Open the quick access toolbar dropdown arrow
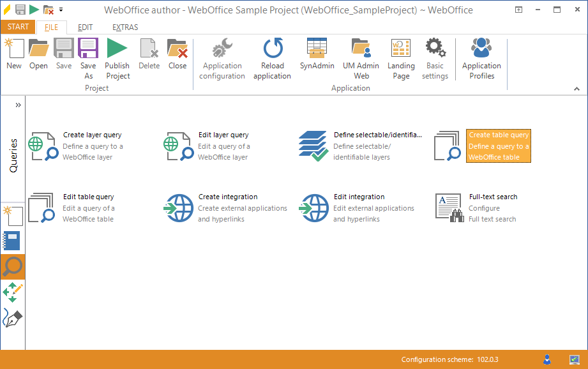This screenshot has width=588, height=369. coord(61,10)
